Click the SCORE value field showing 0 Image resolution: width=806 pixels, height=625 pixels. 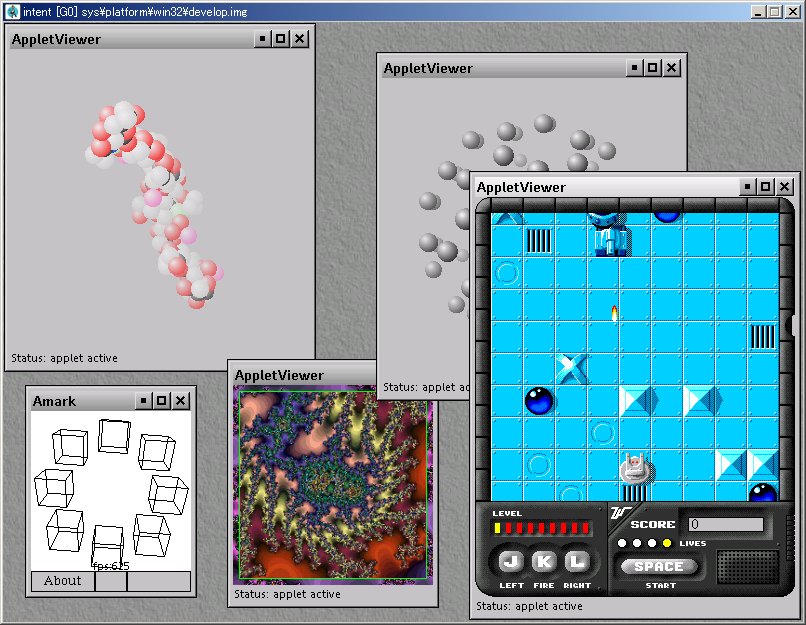pyautogui.click(x=726, y=524)
